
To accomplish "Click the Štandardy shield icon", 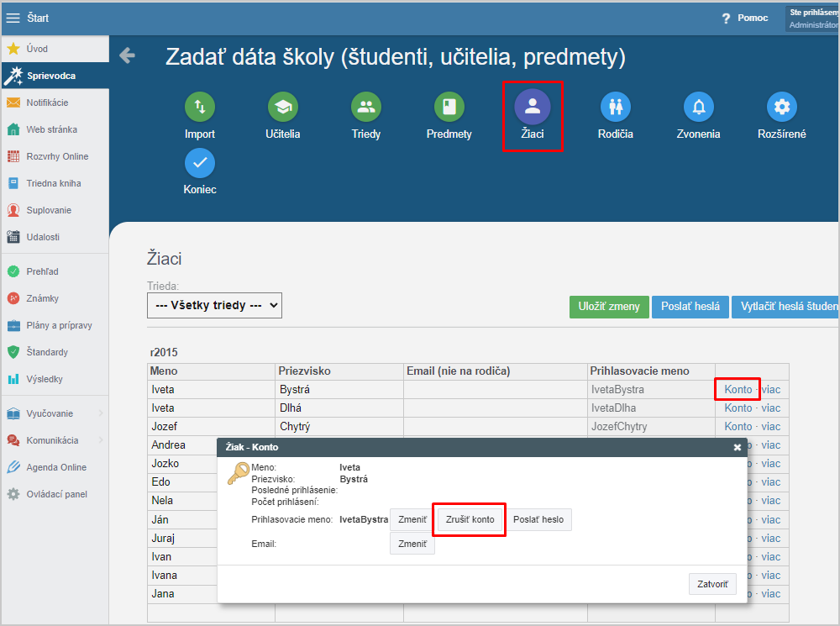I will (13, 352).
